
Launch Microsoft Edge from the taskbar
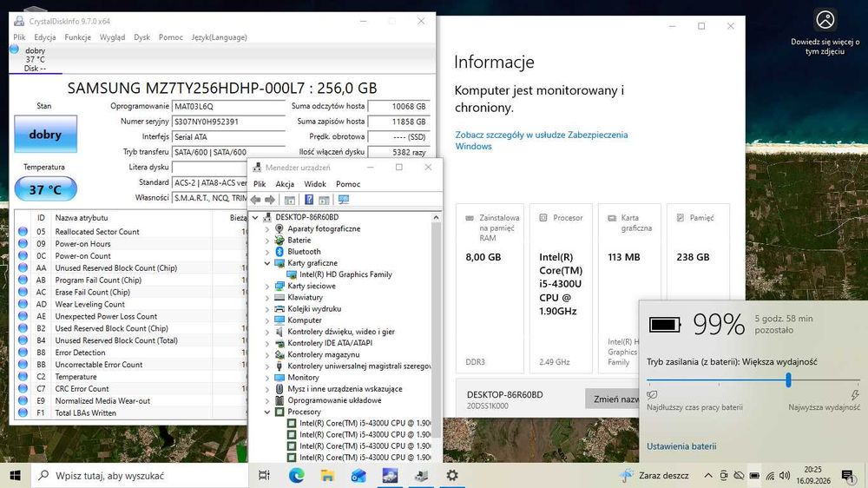296,475
